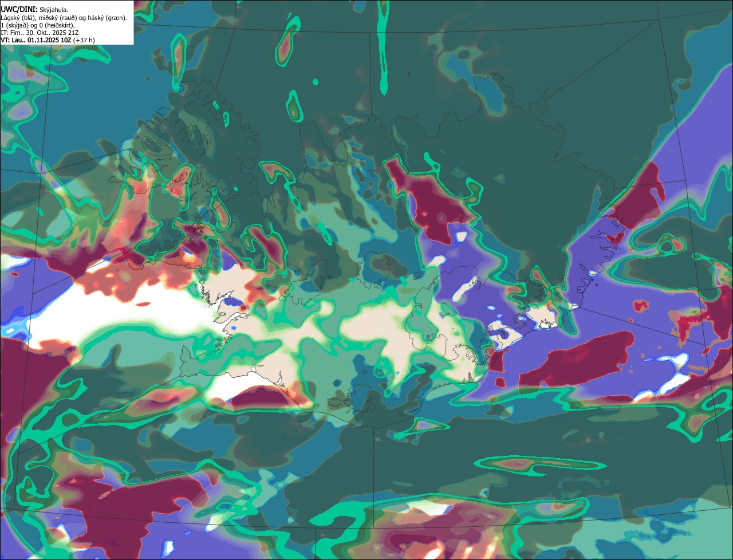Click the "UWC/DINI: Skýjahula." title text
This screenshot has width=733, height=560.
pyautogui.click(x=34, y=9)
